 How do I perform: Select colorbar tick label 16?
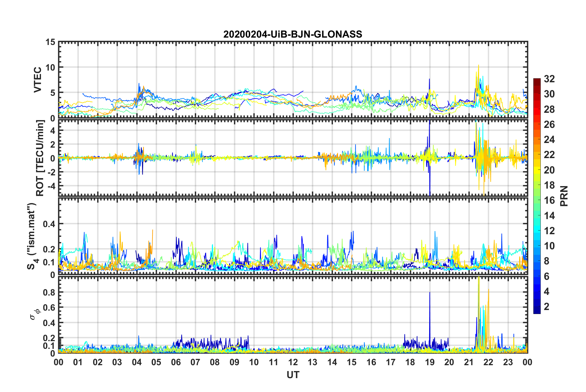coord(549,200)
